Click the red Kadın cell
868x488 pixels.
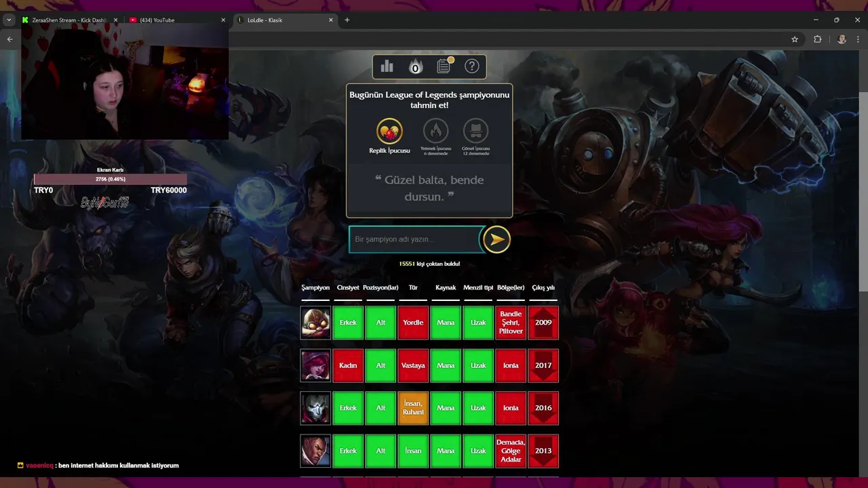click(348, 365)
